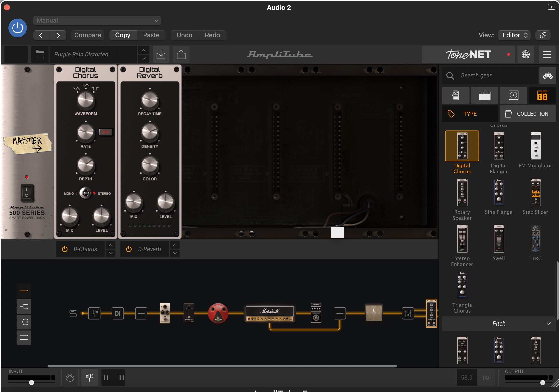Click the Compare button
The width and height of the screenshot is (560, 392).
click(x=88, y=35)
